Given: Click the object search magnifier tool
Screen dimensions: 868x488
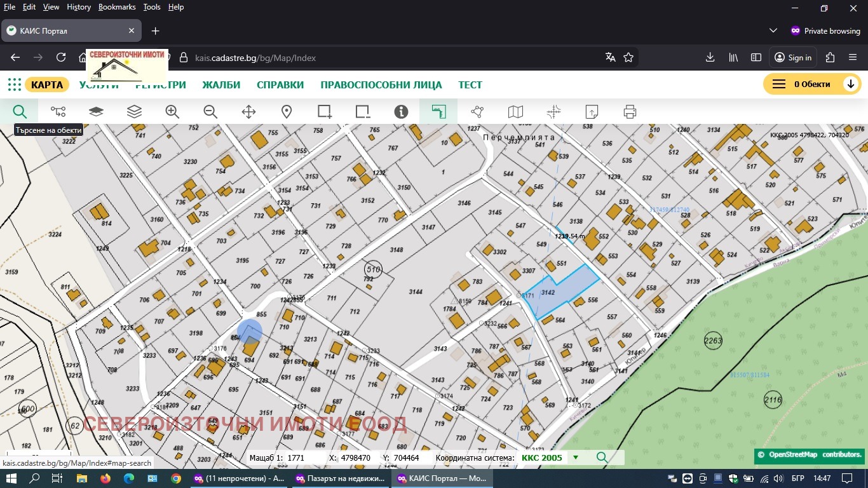Looking at the screenshot, I should click(x=20, y=112).
